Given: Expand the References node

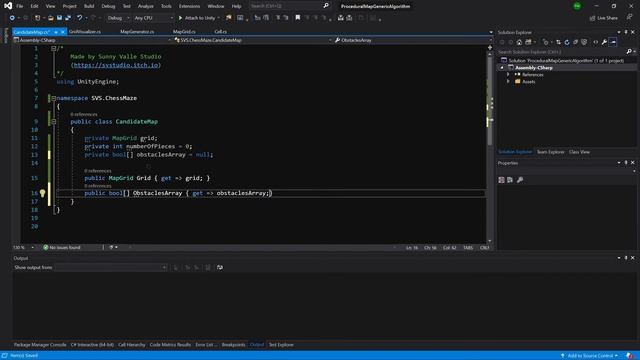Looking at the screenshot, I should (508, 75).
